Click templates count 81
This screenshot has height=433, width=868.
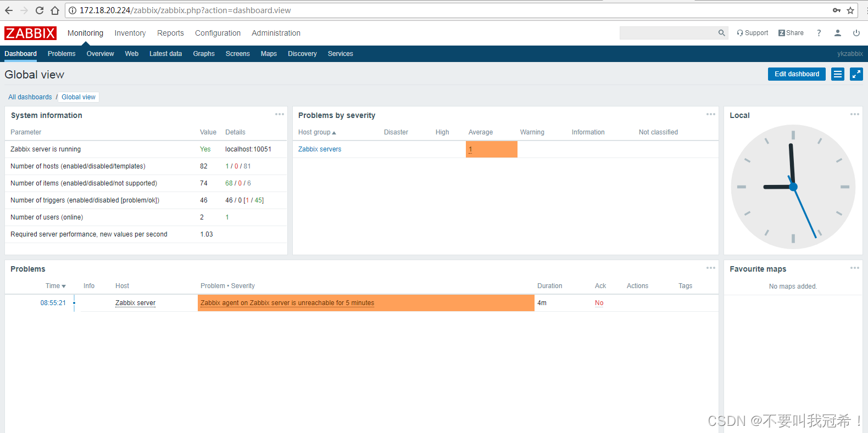coord(247,166)
